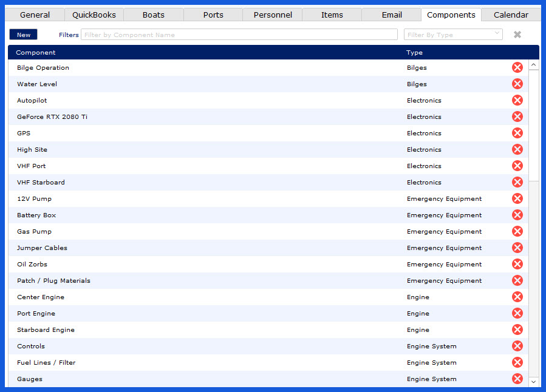
Task: Sort by the Type column header
Action: (415, 53)
